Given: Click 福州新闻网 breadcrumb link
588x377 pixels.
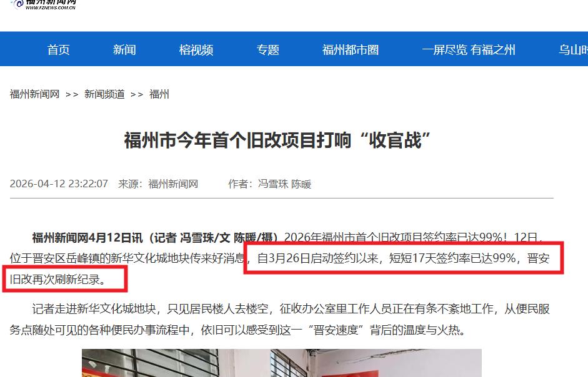Looking at the screenshot, I should tap(34, 94).
